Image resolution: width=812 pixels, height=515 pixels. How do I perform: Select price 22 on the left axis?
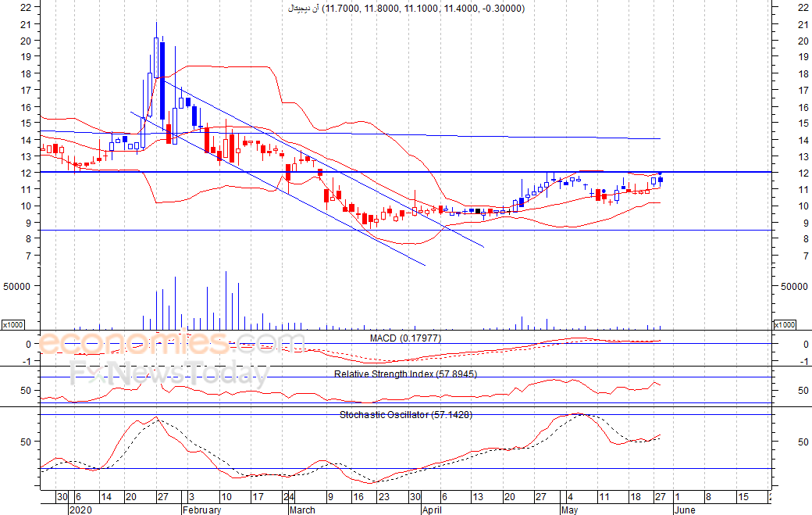[26, 7]
